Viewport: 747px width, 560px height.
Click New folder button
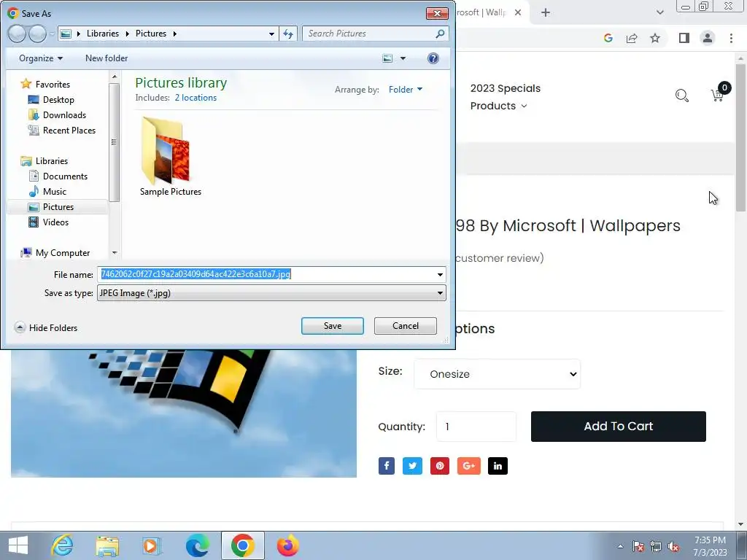(107, 58)
